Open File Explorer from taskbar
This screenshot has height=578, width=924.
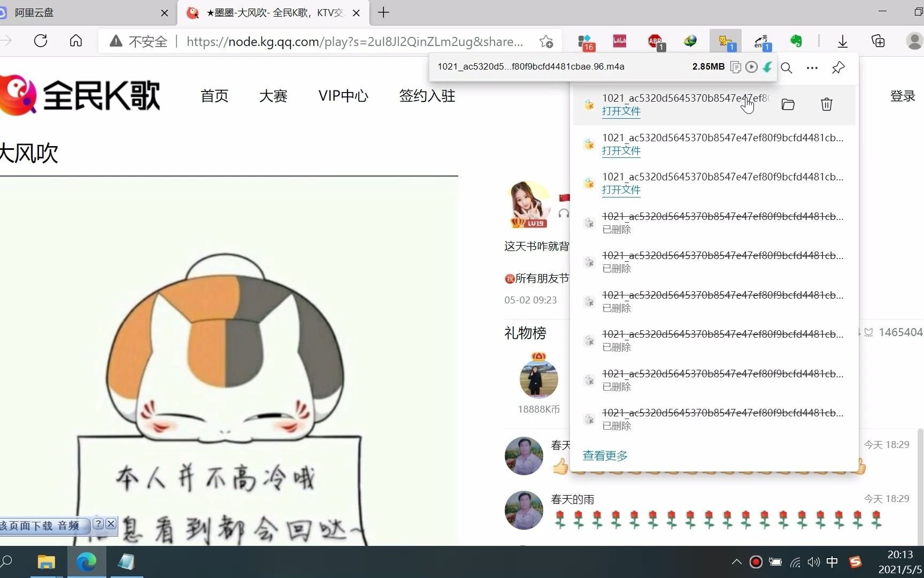click(46, 562)
